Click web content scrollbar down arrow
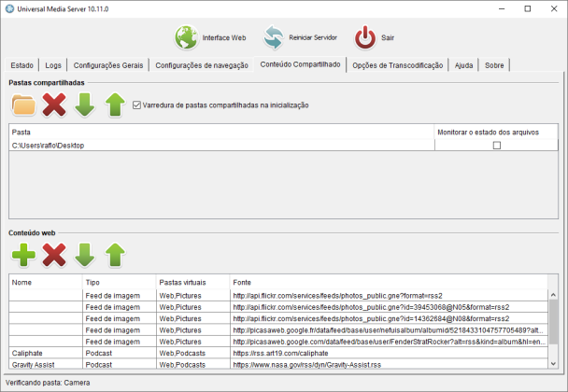Image resolution: width=568 pixels, height=392 pixels. (553, 364)
